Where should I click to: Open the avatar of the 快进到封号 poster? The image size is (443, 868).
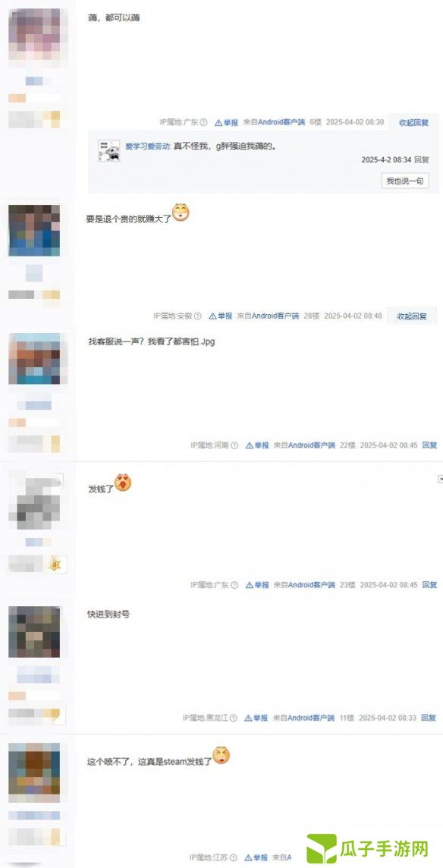pos(34,631)
